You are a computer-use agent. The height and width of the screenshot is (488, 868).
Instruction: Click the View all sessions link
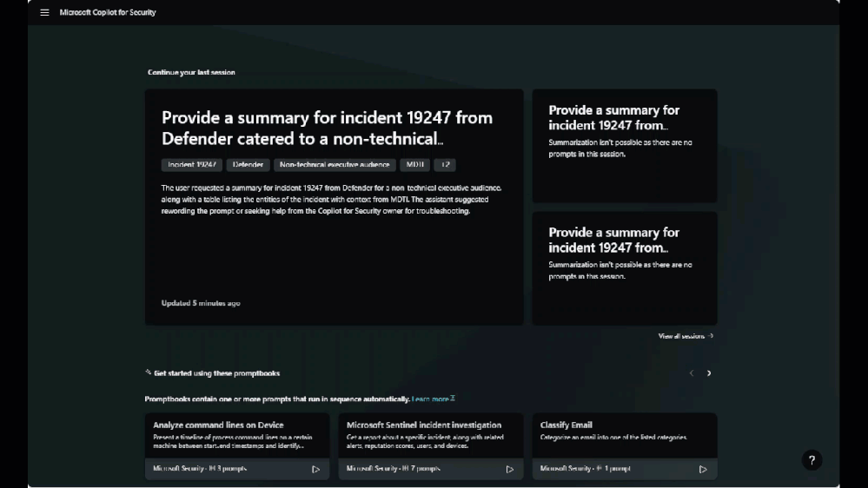(686, 336)
